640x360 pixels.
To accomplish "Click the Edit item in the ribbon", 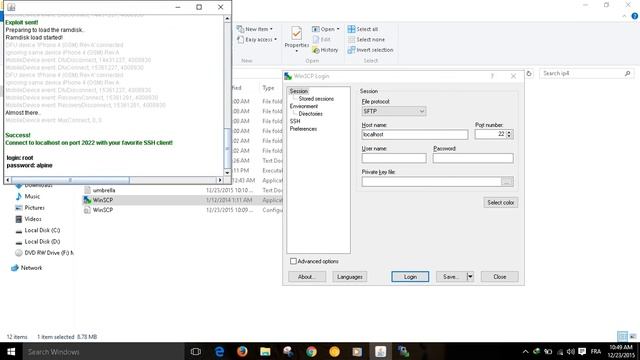I will (x=322, y=40).
